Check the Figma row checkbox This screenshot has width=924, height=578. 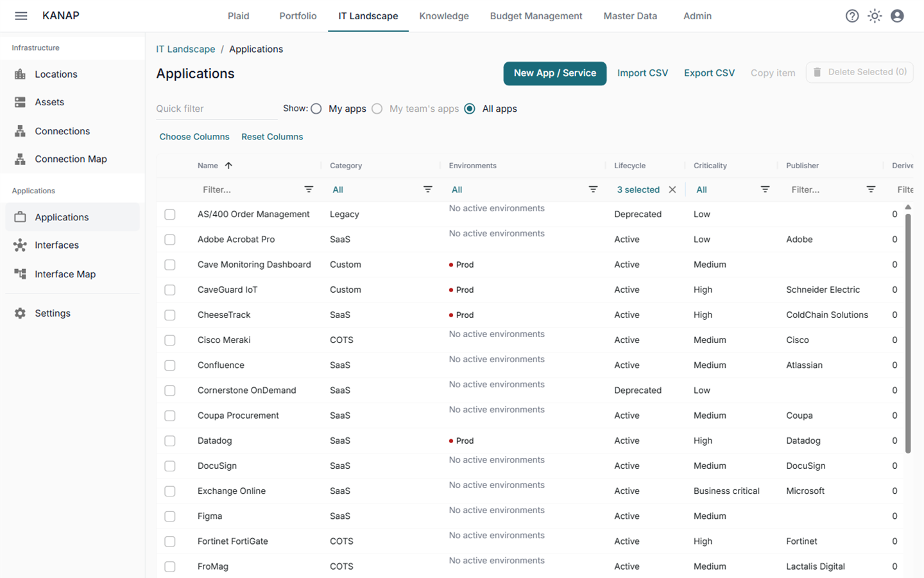(x=170, y=516)
